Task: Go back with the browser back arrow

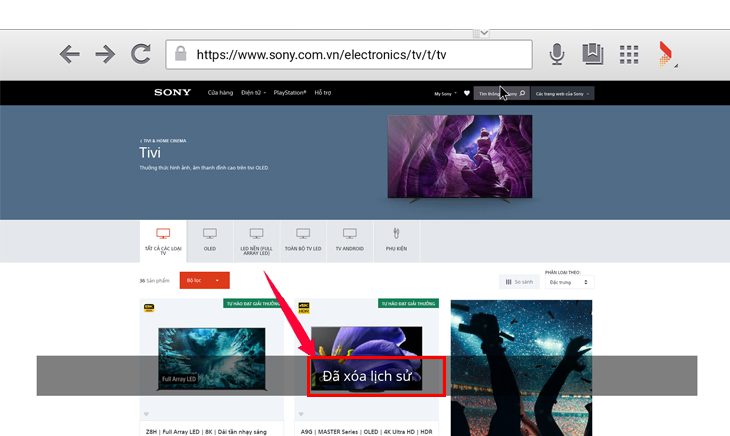Action: pyautogui.click(x=70, y=54)
